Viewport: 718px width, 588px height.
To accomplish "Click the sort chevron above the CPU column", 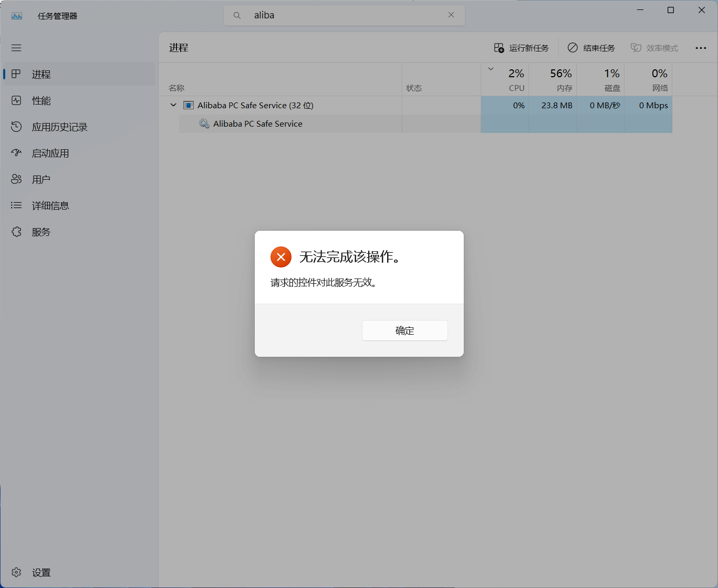I will [x=491, y=69].
